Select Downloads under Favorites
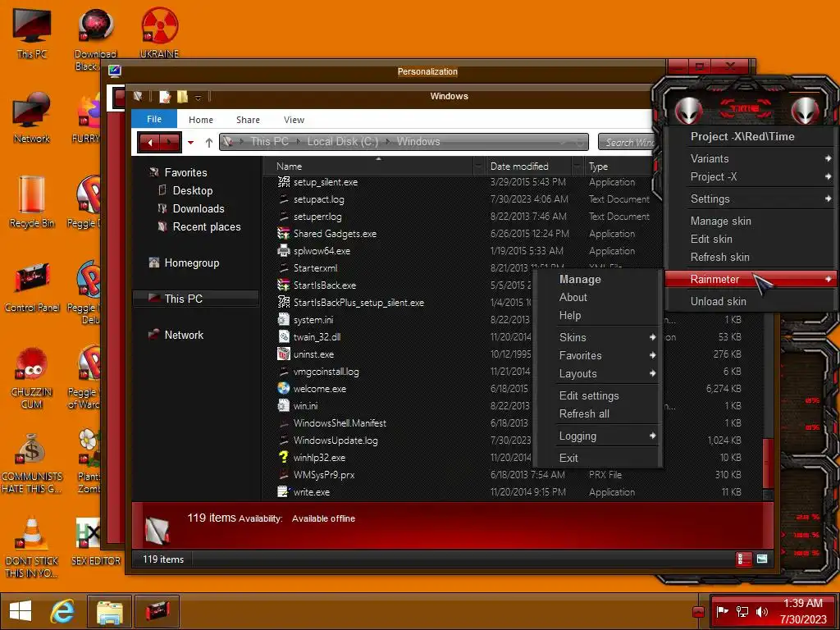The width and height of the screenshot is (840, 630). [x=199, y=209]
